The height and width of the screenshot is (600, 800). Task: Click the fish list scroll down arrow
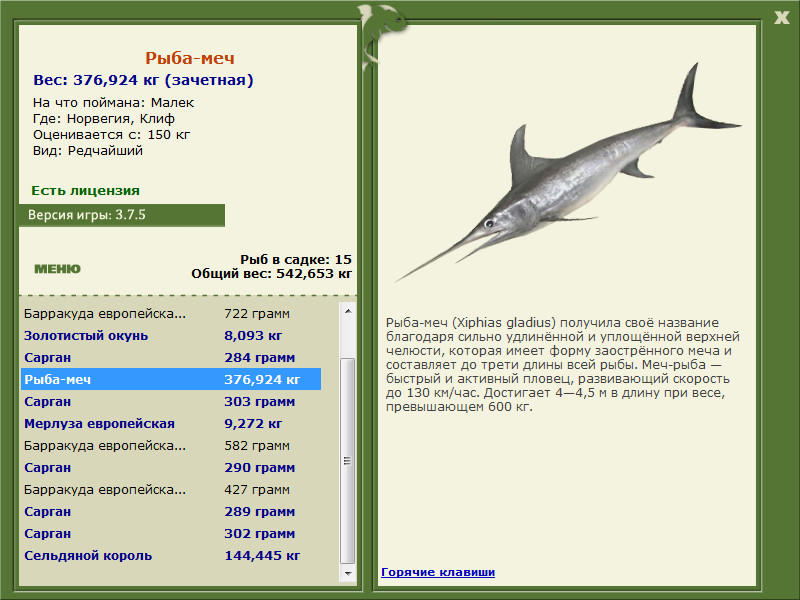pos(348,573)
